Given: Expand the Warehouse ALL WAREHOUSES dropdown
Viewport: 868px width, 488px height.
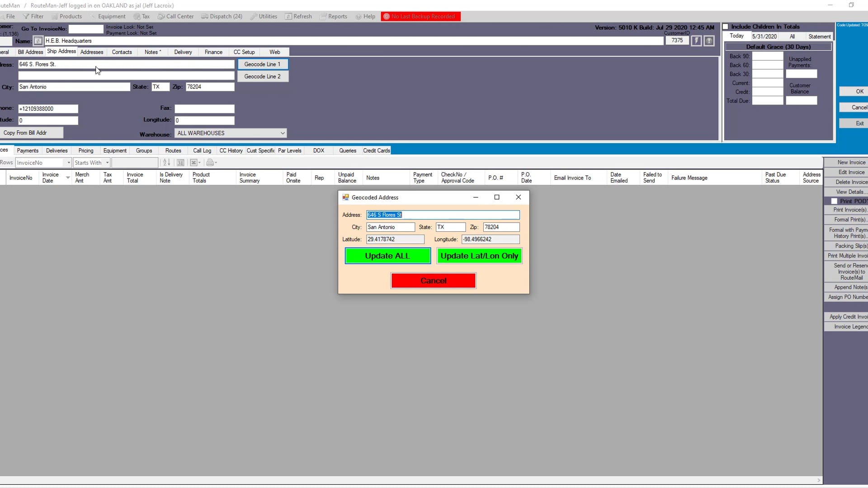Looking at the screenshot, I should [283, 133].
